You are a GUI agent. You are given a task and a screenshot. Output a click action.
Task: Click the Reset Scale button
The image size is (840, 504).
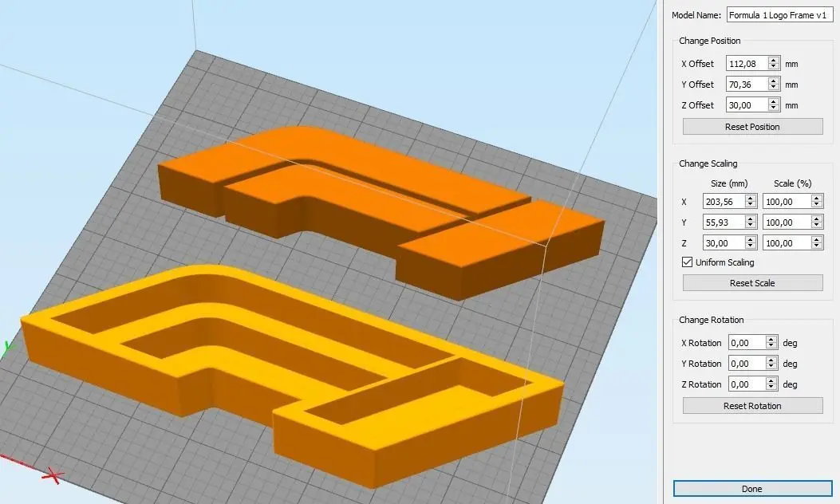coord(753,283)
